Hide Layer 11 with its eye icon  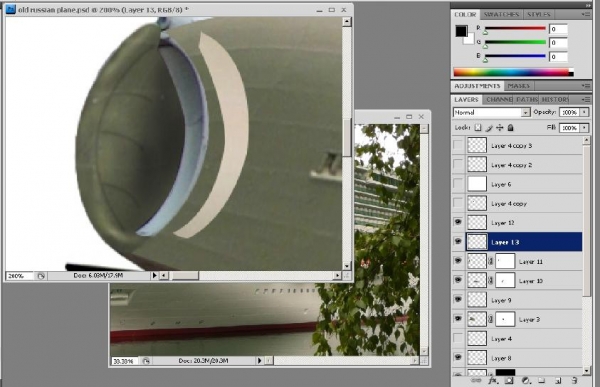coord(458,261)
